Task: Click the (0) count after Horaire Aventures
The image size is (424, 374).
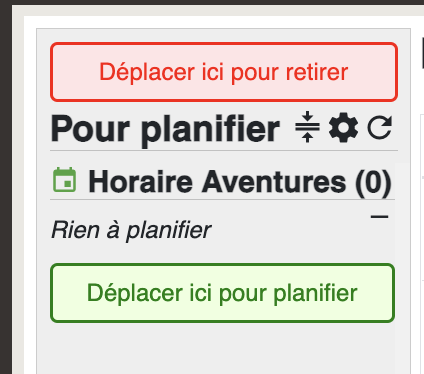Action: [373, 182]
